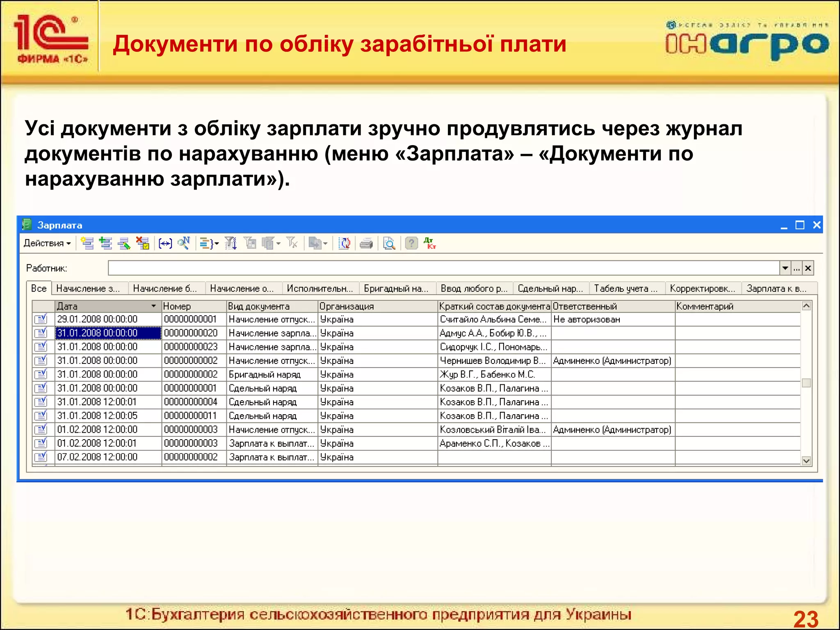
Task: Click the Filter history icon
Action: (268, 243)
